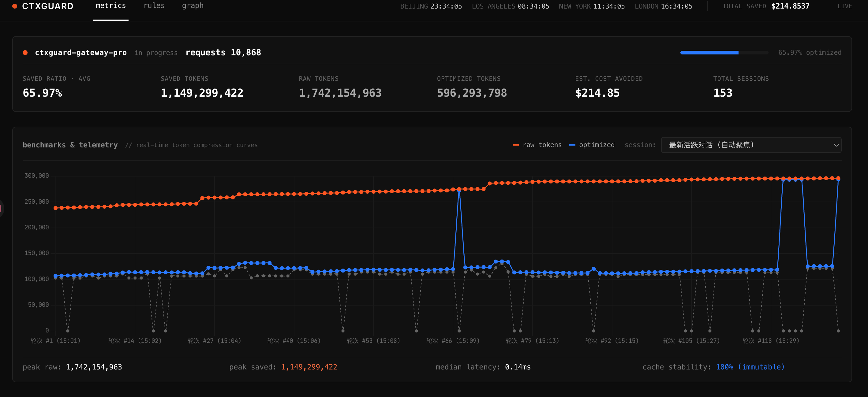
Task: Click the total sessions value 153
Action: [723, 93]
